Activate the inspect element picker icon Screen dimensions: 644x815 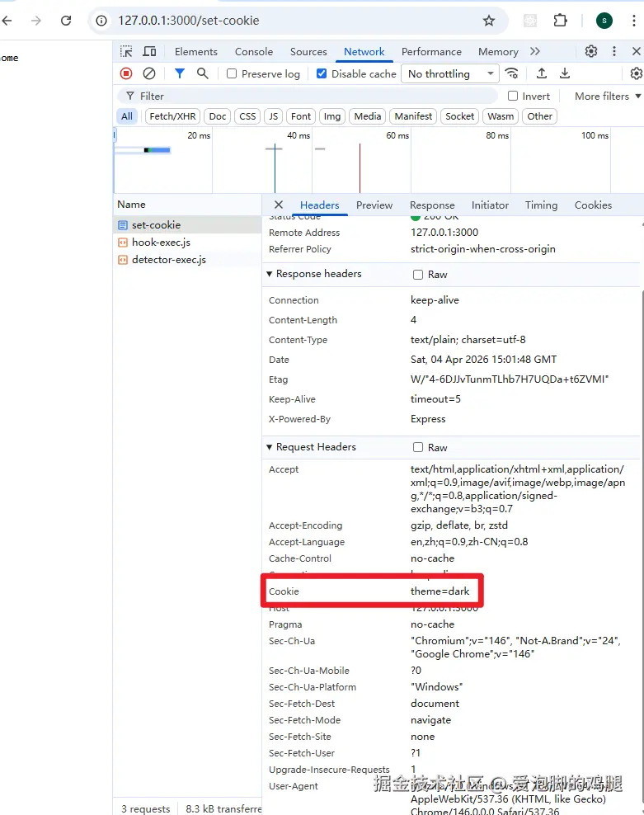(x=126, y=51)
